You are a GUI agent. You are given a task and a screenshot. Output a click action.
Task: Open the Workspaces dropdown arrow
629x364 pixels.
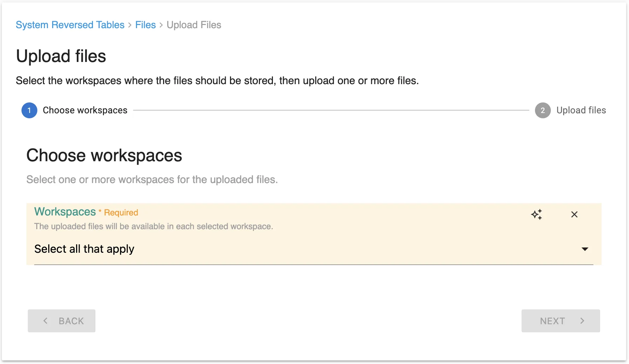point(585,249)
